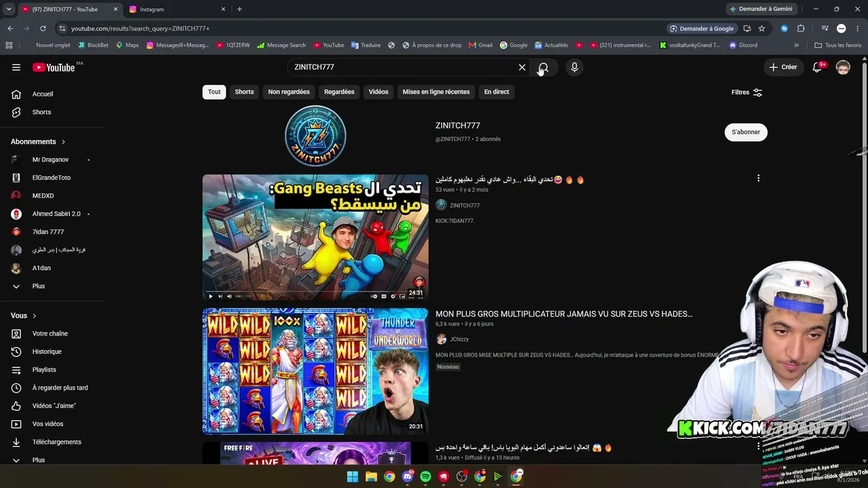This screenshot has height=488, width=868.
Task: Open the YouTube hamburger guide menu
Action: pos(16,67)
